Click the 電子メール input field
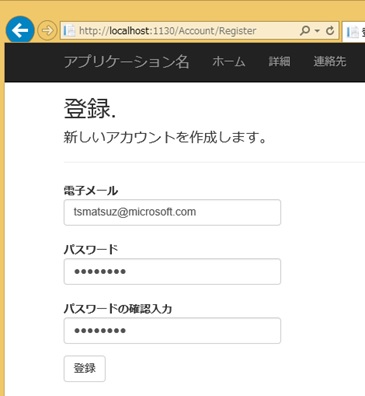This screenshot has width=365, height=396. (x=172, y=212)
